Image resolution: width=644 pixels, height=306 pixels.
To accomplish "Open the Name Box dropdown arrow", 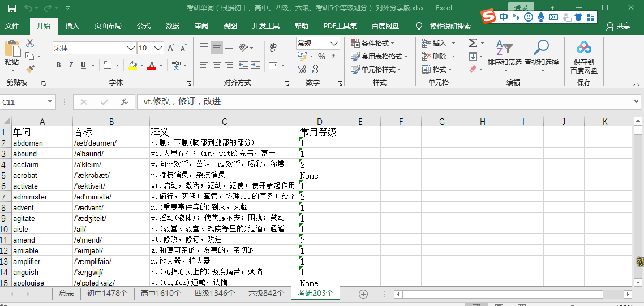I will click(50, 102).
